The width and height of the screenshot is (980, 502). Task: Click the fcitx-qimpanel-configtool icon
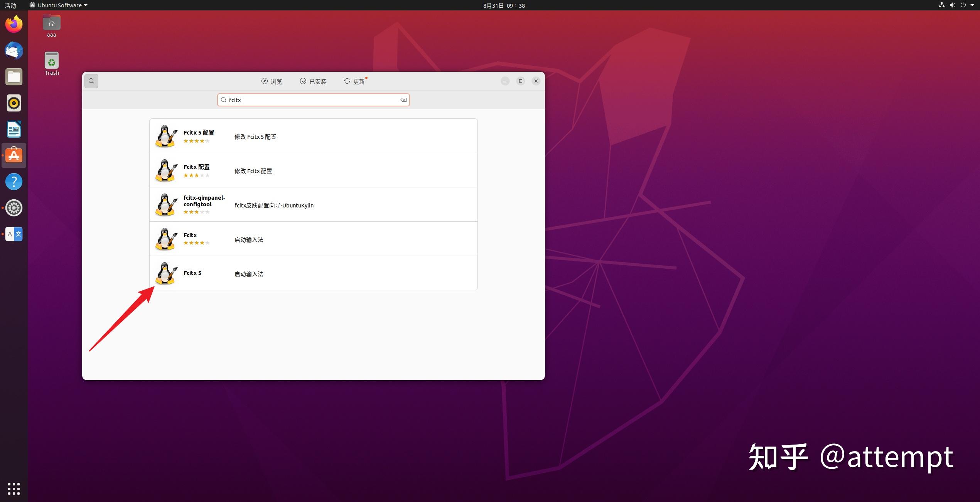tap(166, 204)
